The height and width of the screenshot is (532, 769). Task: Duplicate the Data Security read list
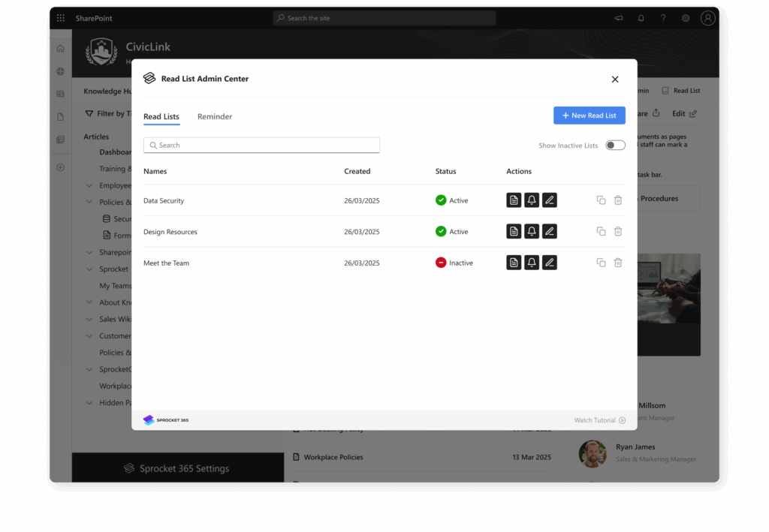tap(601, 200)
